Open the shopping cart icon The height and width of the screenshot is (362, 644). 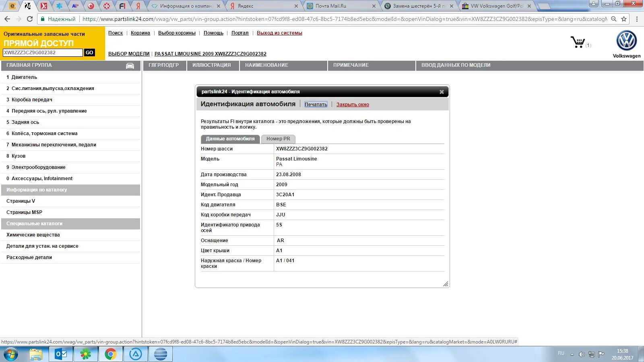[x=578, y=42]
